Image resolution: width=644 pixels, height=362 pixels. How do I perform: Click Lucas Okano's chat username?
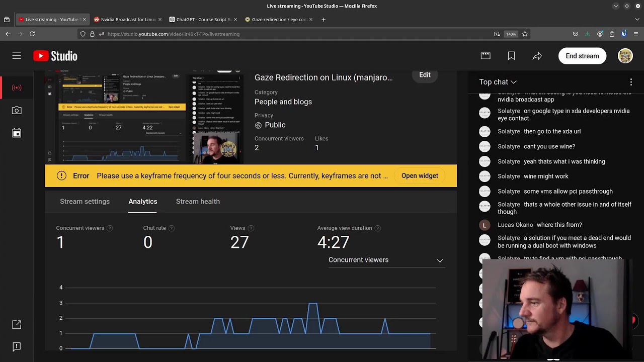click(515, 225)
